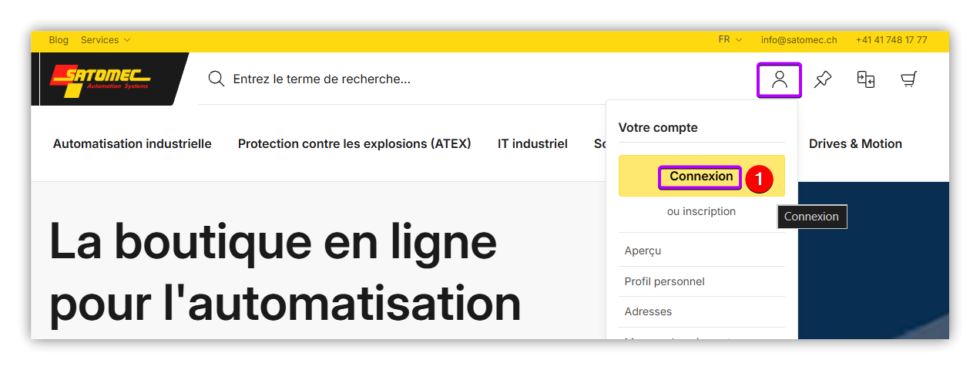
Task: Open Profil personnel entry
Action: point(664,281)
